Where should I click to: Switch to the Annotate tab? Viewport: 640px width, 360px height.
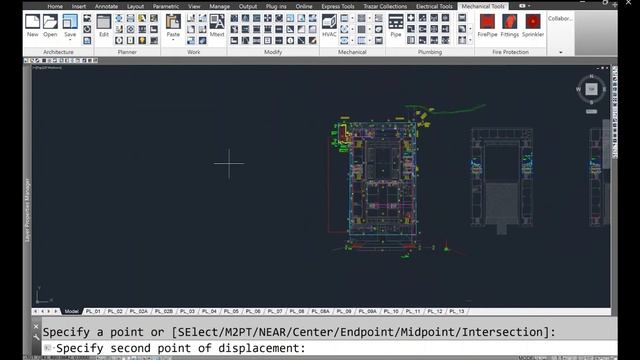tap(106, 7)
